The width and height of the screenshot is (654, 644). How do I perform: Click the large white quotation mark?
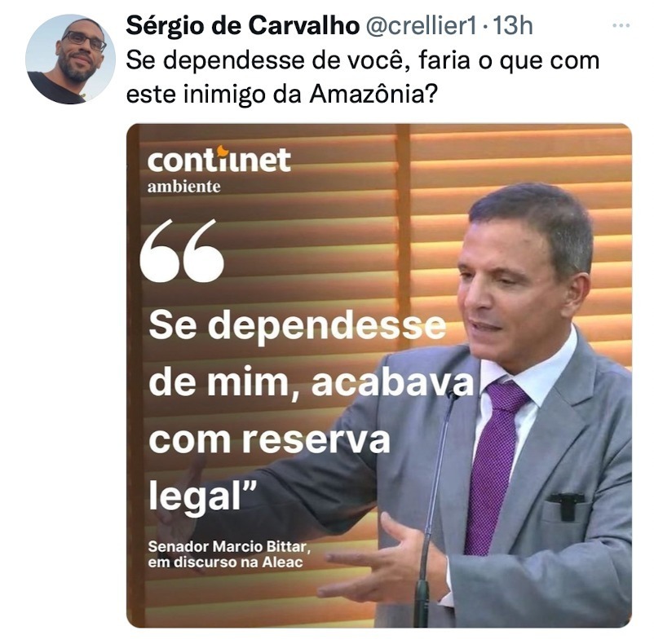[x=182, y=251]
